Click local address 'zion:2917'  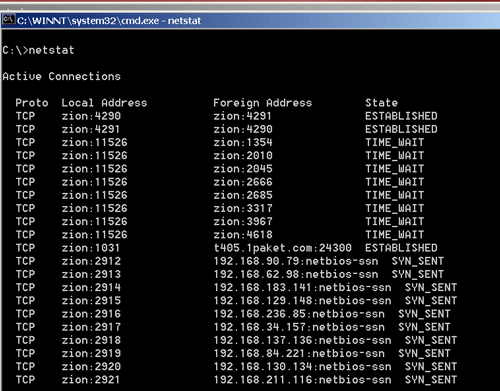point(91,327)
